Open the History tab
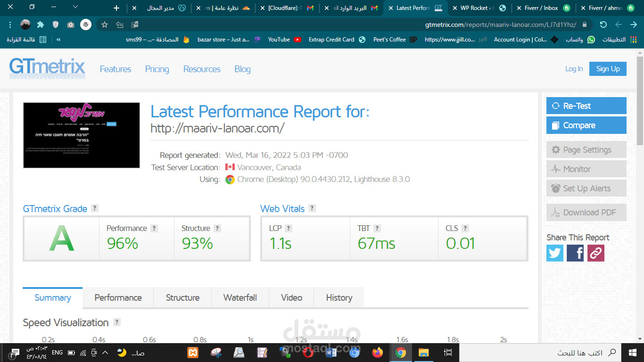 339,298
